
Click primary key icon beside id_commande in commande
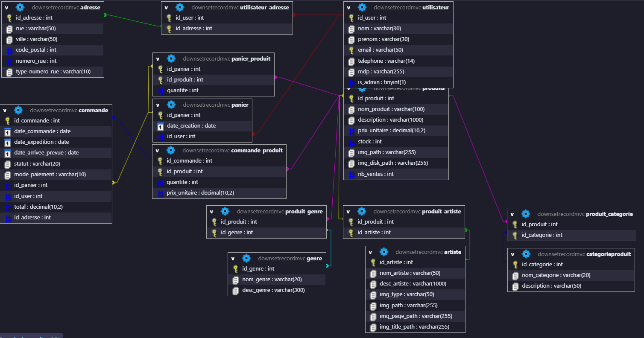click(x=8, y=121)
